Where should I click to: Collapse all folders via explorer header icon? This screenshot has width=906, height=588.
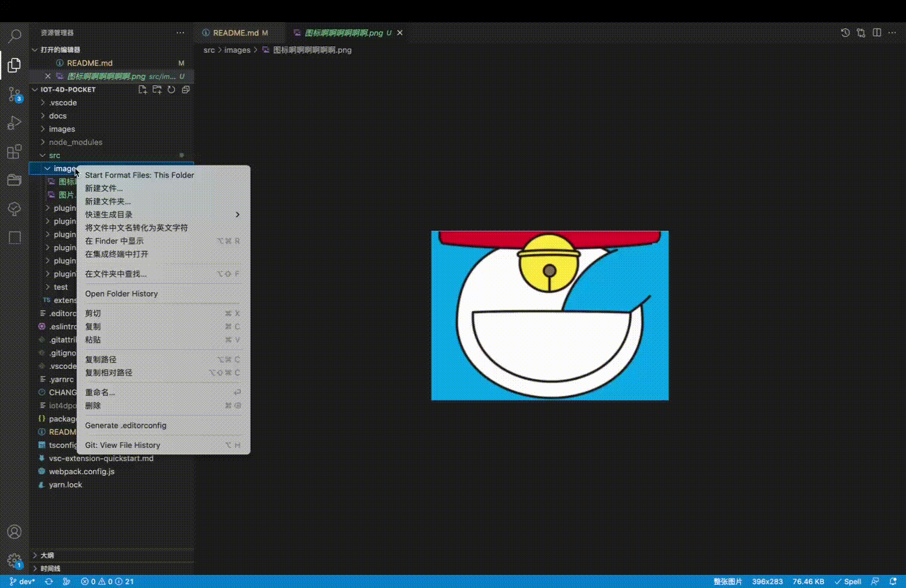point(186,89)
